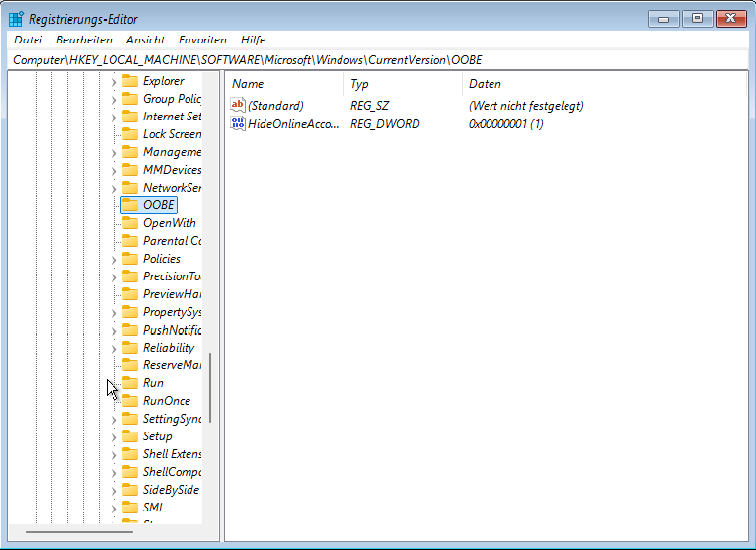756x550 pixels.
Task: Select the SMI key label
Action: coord(153,508)
